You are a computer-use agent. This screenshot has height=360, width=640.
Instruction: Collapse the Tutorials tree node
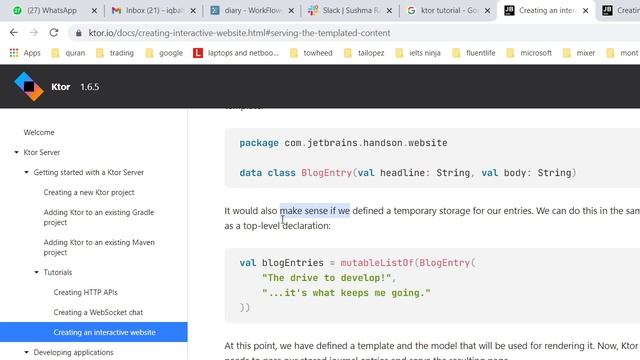(36, 272)
